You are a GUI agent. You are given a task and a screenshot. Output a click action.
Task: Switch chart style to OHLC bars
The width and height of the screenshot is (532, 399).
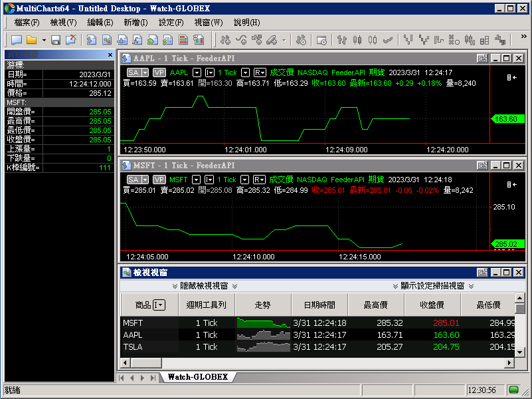[x=342, y=40]
